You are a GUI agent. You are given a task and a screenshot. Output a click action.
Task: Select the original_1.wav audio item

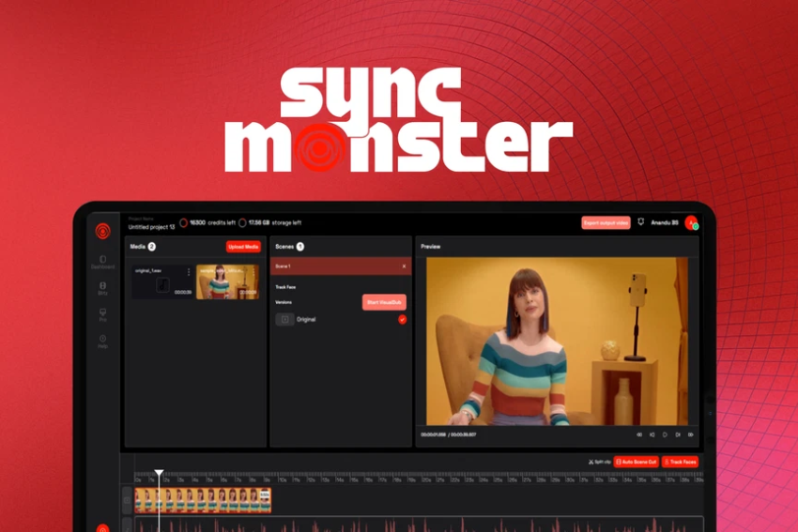coord(162,281)
